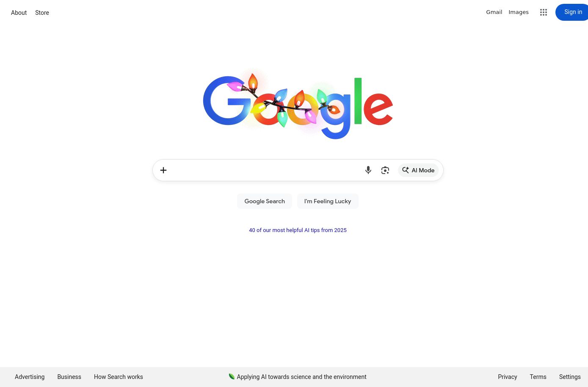
Task: Visit the Store link
Action: coord(42,13)
